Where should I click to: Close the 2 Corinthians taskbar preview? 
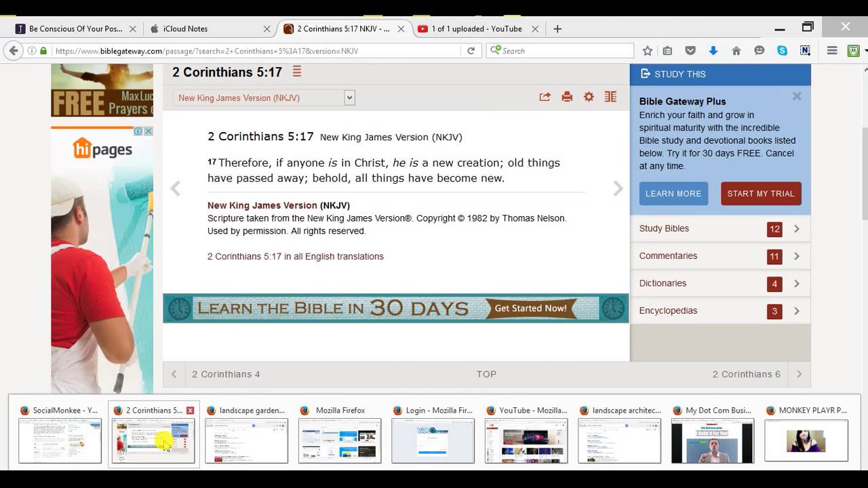[x=191, y=410]
